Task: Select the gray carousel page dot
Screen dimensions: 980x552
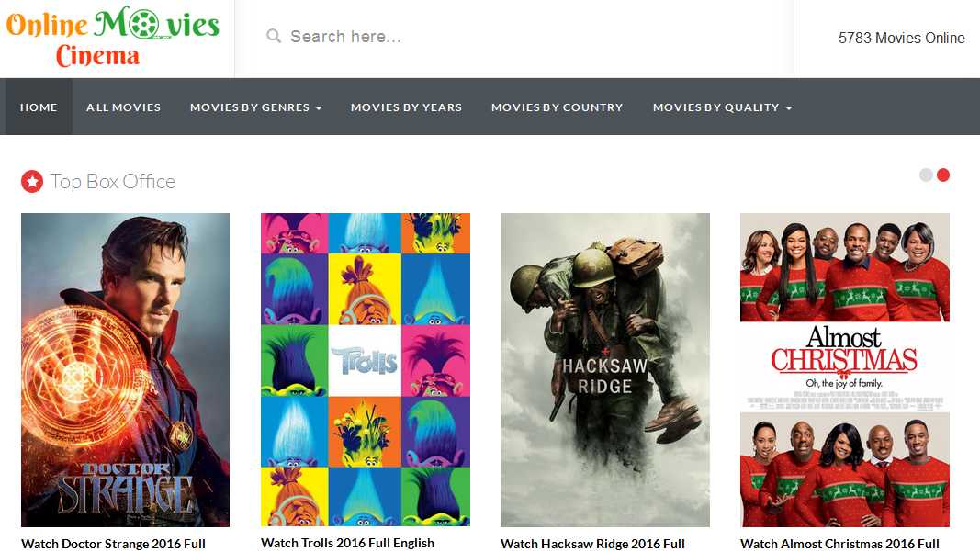Action: (x=926, y=175)
